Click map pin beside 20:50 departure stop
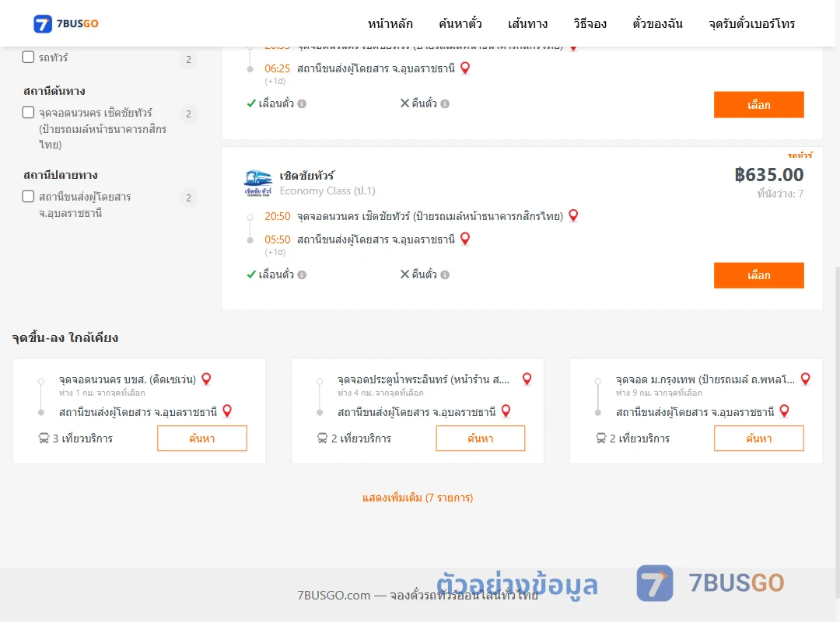 click(573, 215)
